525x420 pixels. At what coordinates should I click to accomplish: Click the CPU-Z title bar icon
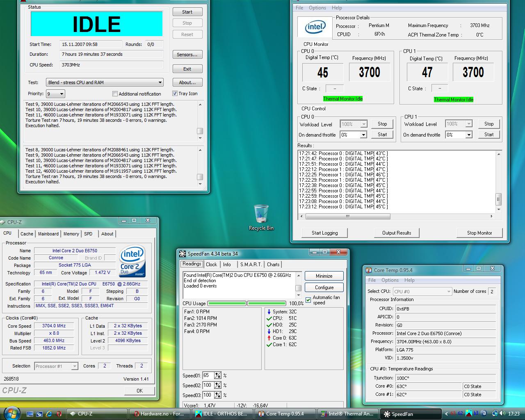(3, 222)
